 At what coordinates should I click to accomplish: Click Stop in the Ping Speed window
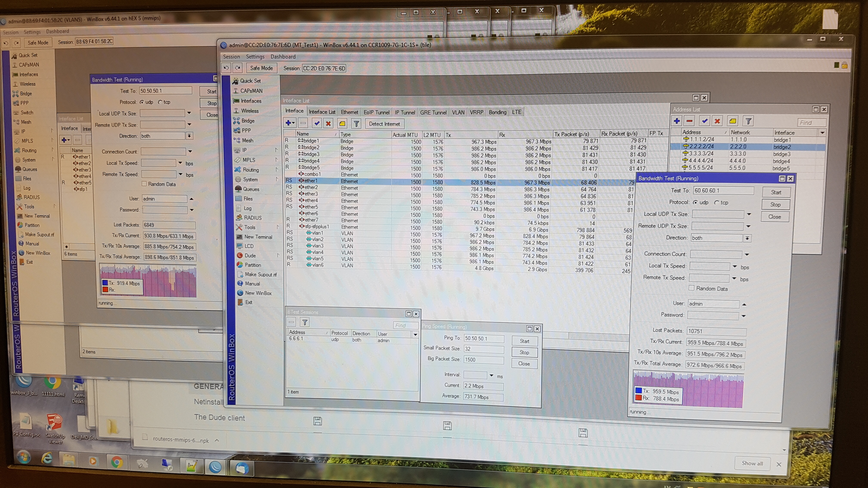[524, 352]
